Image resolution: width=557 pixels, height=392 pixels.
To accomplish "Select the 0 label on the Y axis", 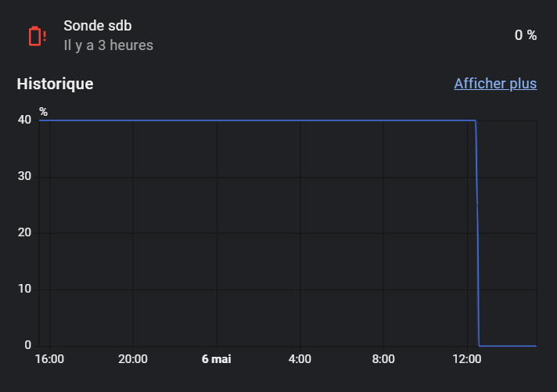I will [x=27, y=345].
